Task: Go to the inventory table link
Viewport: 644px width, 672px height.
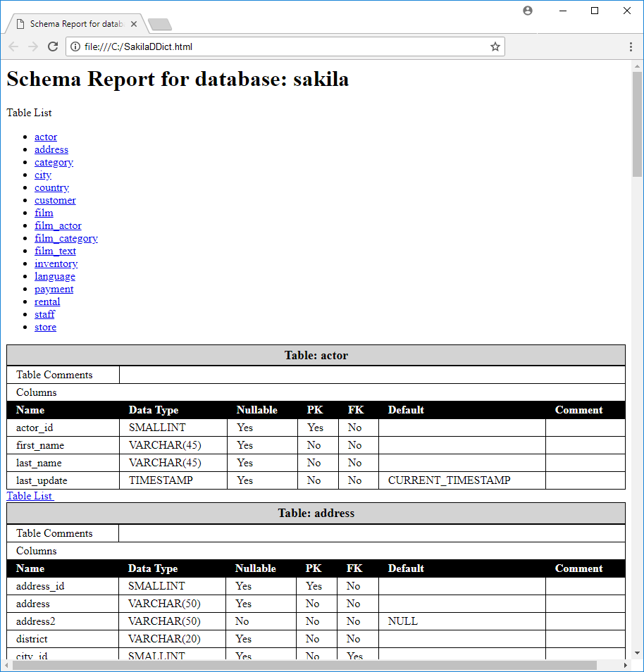Action: click(x=56, y=263)
